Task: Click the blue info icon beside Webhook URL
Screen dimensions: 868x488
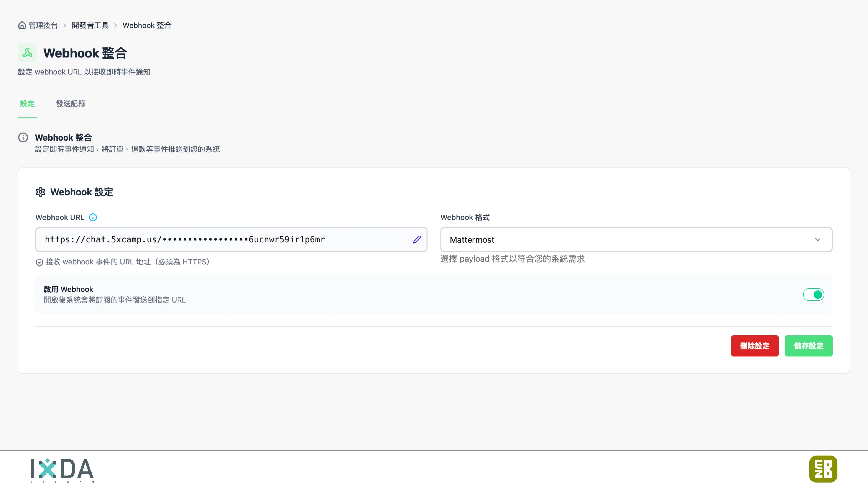Action: tap(93, 217)
